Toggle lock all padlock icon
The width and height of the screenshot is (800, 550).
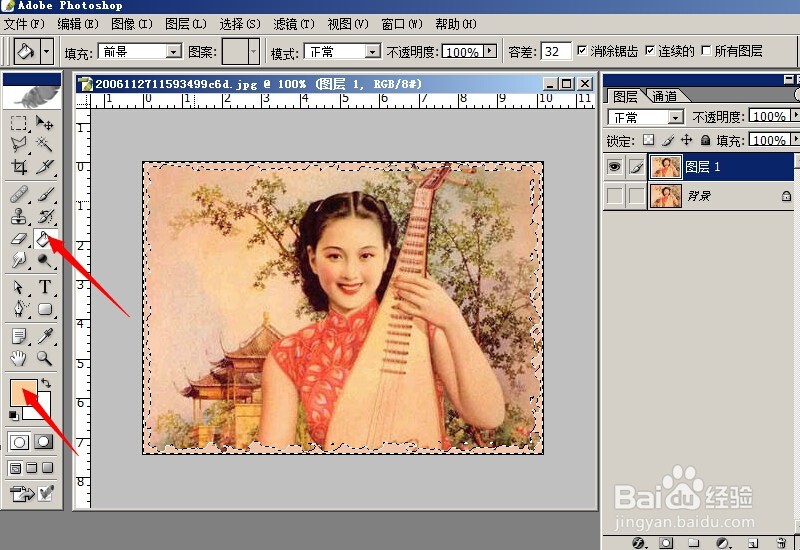pyautogui.click(x=705, y=140)
